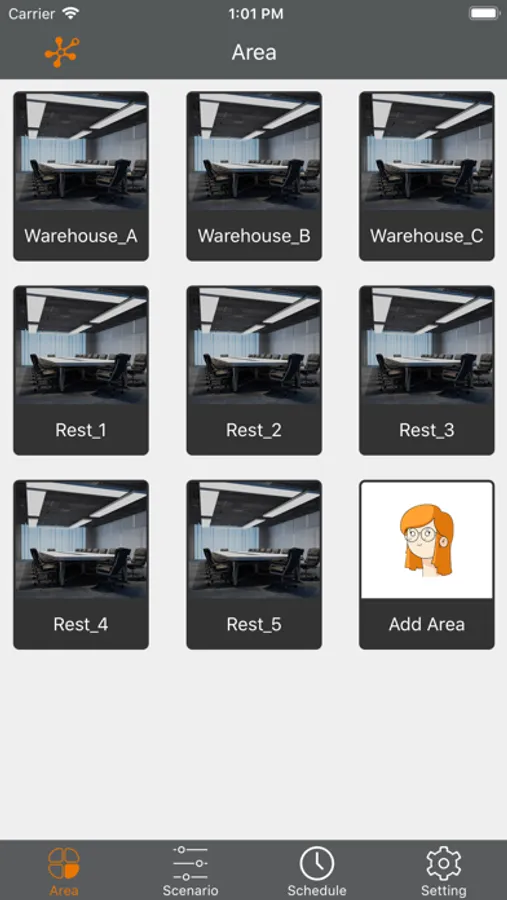Image resolution: width=507 pixels, height=900 pixels.
Task: Switch to the Scenario tab label
Action: pyautogui.click(x=190, y=891)
